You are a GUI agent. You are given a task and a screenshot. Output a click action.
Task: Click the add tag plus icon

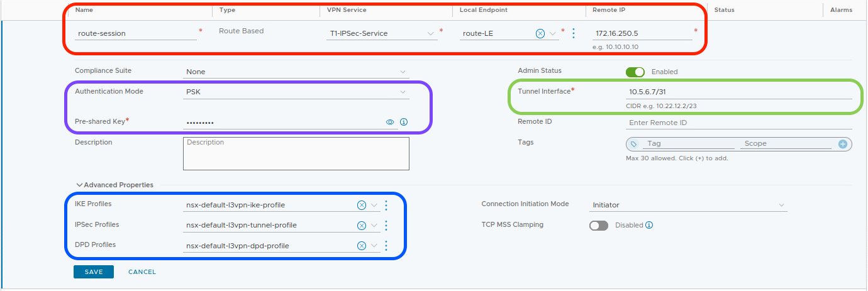(x=843, y=144)
